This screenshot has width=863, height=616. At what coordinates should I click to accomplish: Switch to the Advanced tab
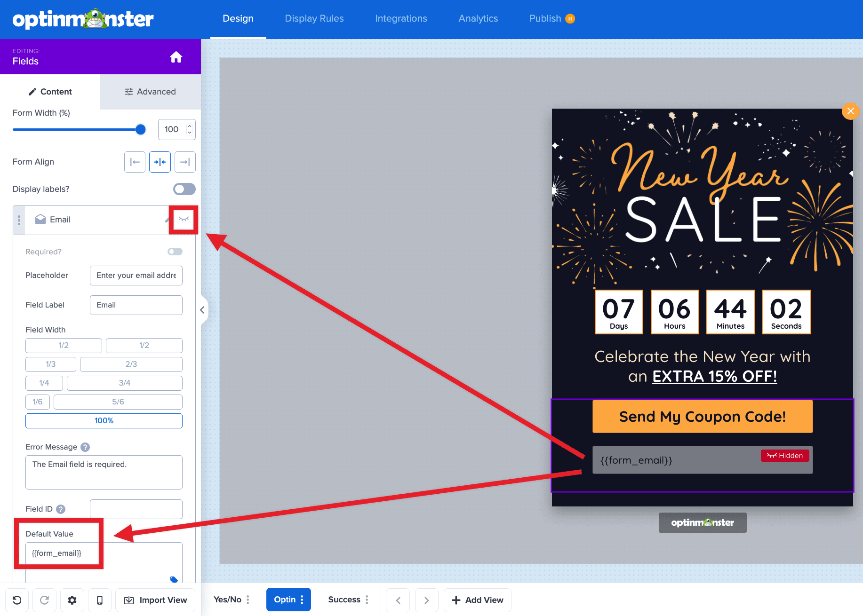point(150,92)
